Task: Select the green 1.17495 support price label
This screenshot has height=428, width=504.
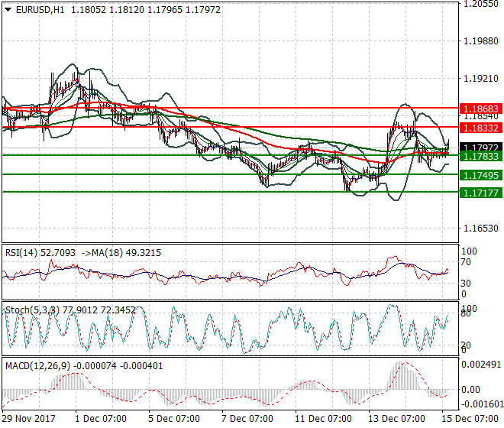Action: [481, 175]
